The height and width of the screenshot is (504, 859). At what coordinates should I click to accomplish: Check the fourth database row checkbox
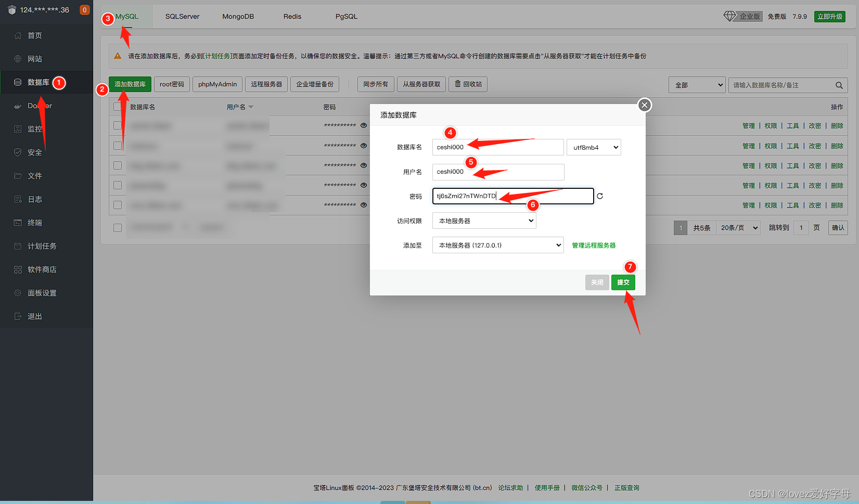point(118,185)
